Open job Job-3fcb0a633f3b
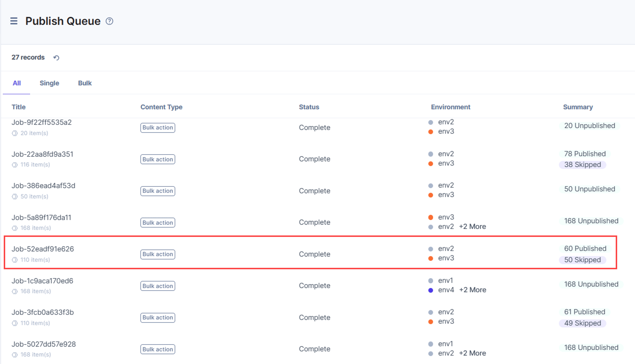 (x=42, y=312)
